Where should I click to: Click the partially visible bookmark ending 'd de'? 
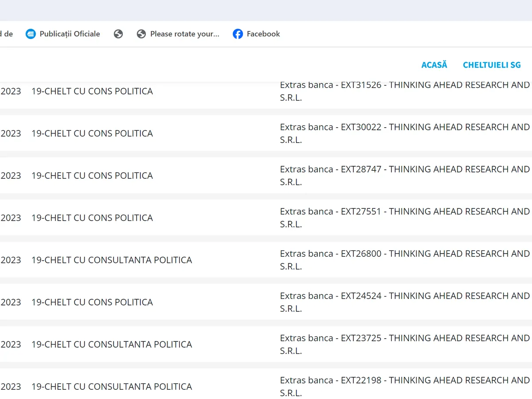[6, 34]
